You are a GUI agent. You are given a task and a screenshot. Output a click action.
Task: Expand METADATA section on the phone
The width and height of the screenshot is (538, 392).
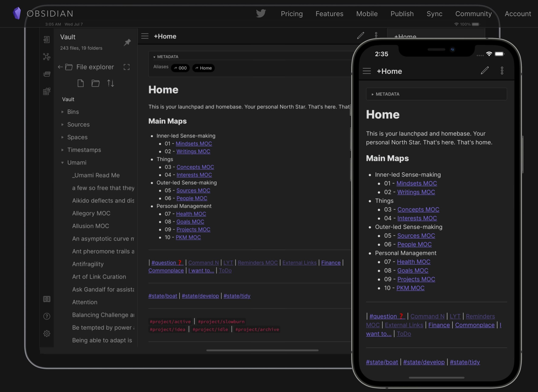[x=387, y=94]
